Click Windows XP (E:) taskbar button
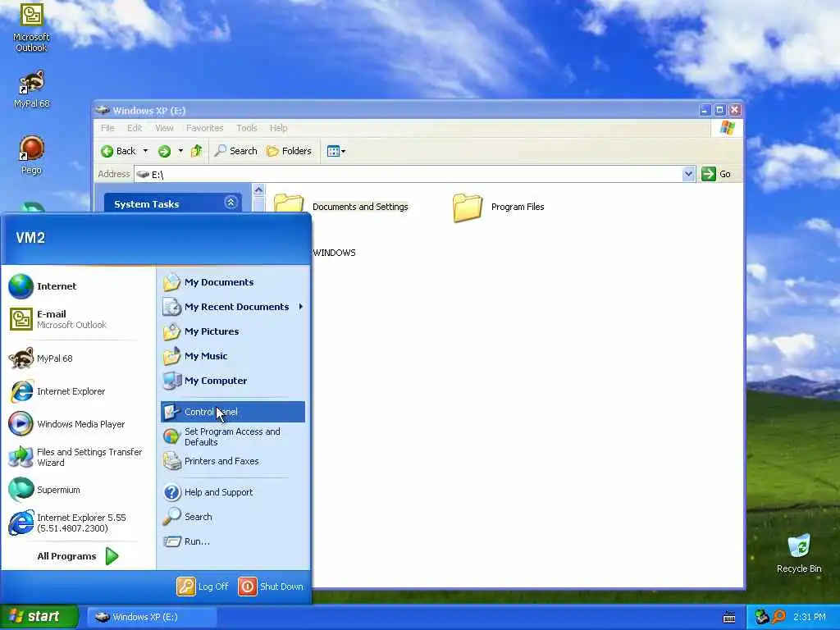The width and height of the screenshot is (840, 630). [x=152, y=617]
